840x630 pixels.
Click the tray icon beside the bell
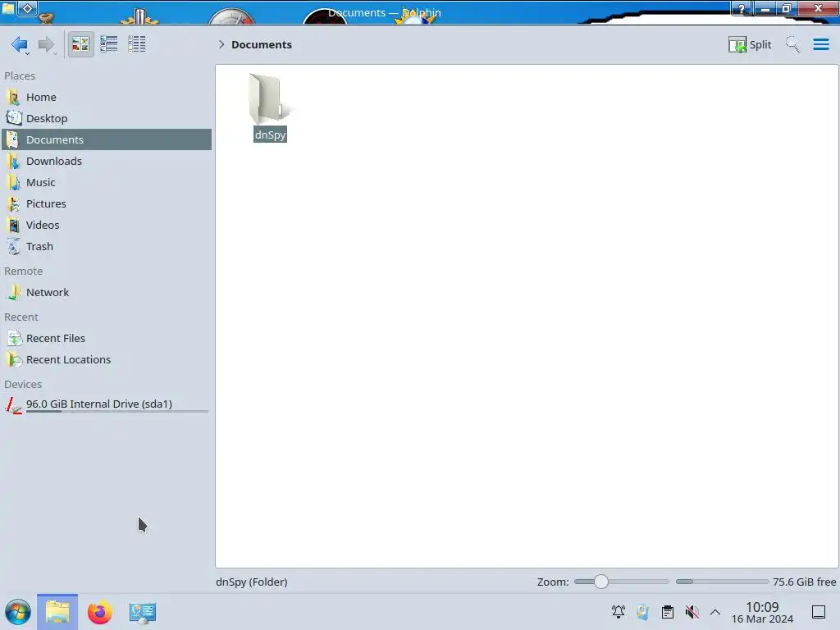pos(643,612)
